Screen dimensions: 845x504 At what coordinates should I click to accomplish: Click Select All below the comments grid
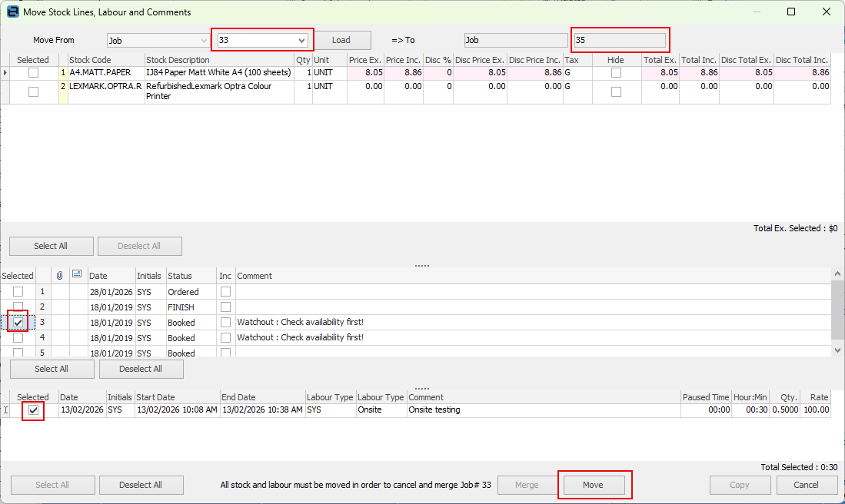pos(52,369)
